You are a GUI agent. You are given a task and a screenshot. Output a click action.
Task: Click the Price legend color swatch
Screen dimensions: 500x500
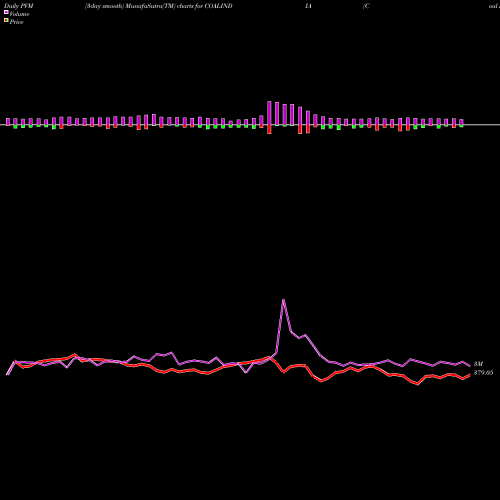pyautogui.click(x=6, y=21)
